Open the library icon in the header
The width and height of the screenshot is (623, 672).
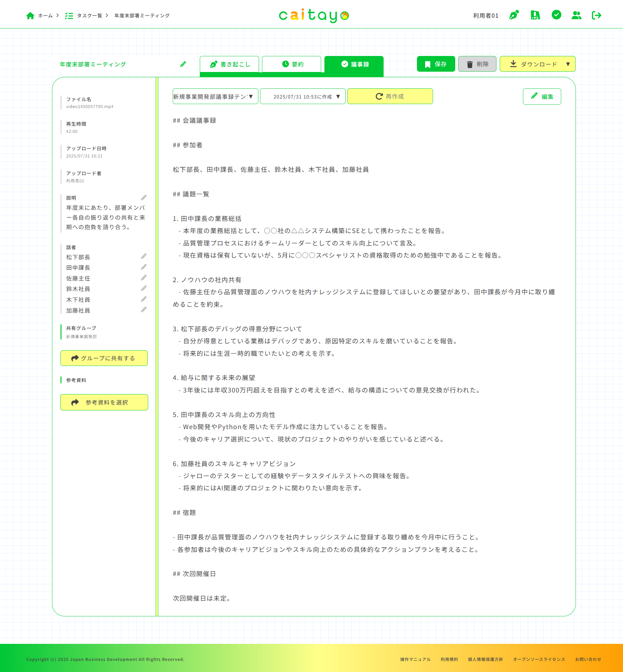[x=535, y=15]
